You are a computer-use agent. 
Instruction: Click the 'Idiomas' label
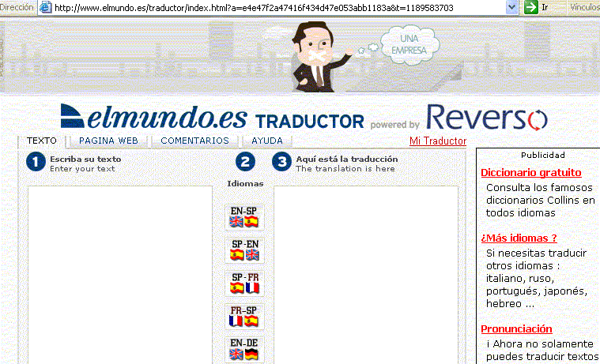coord(245,183)
